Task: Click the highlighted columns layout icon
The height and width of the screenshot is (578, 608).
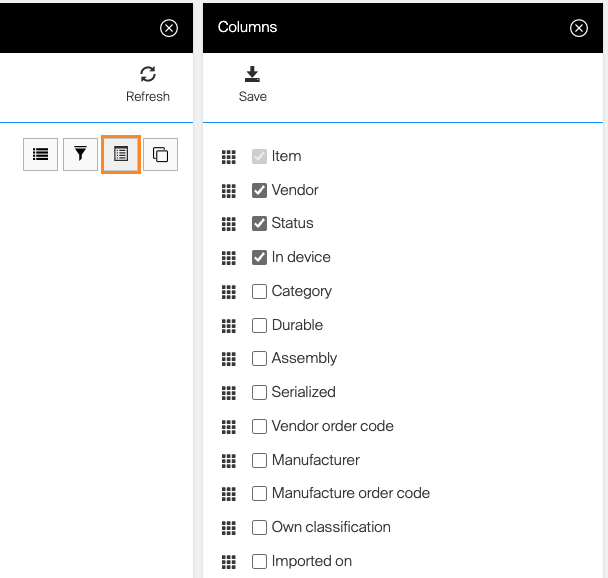Action: pos(120,154)
